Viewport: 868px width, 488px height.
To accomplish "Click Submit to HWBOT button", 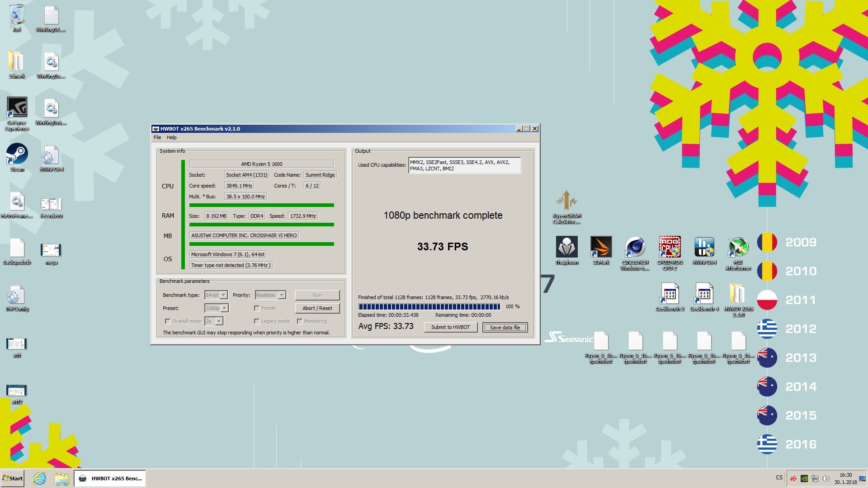I will 451,327.
